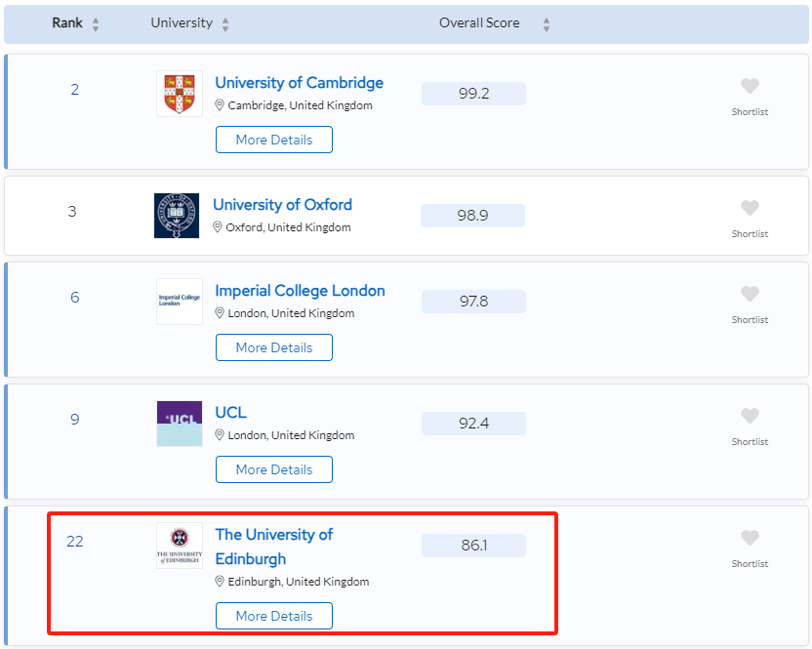The height and width of the screenshot is (649, 812).
Task: Open the University of Oxford crest logo
Action: click(x=177, y=216)
